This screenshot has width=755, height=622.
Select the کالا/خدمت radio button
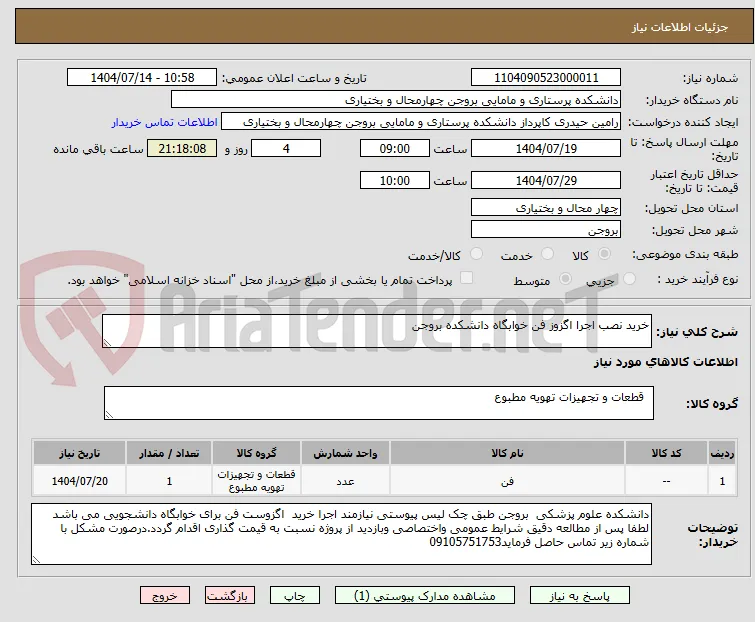click(476, 254)
